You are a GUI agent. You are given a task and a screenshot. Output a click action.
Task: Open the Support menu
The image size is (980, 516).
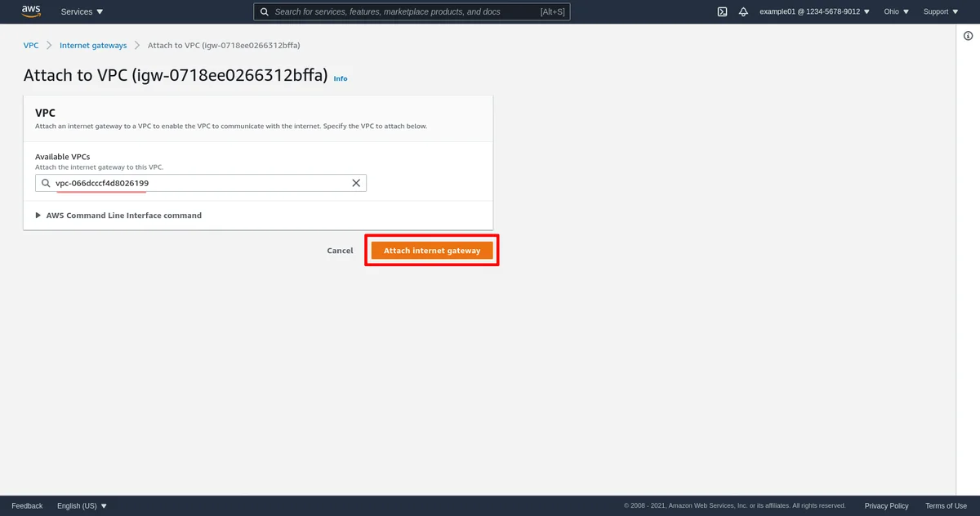939,11
